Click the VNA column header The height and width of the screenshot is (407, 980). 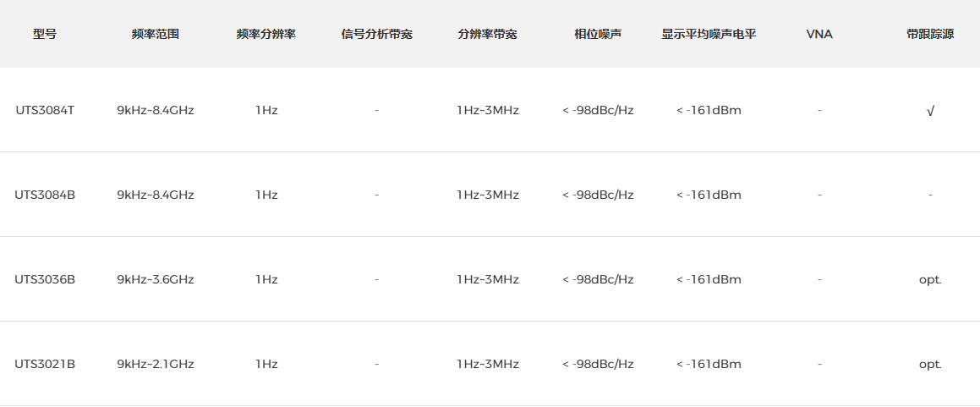[x=819, y=35]
